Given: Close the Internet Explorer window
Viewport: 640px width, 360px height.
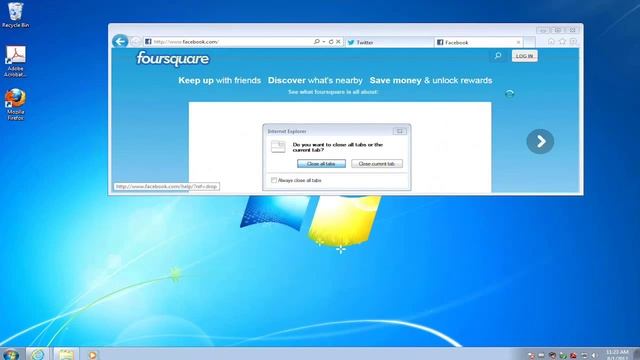Looking at the screenshot, I should [573, 30].
